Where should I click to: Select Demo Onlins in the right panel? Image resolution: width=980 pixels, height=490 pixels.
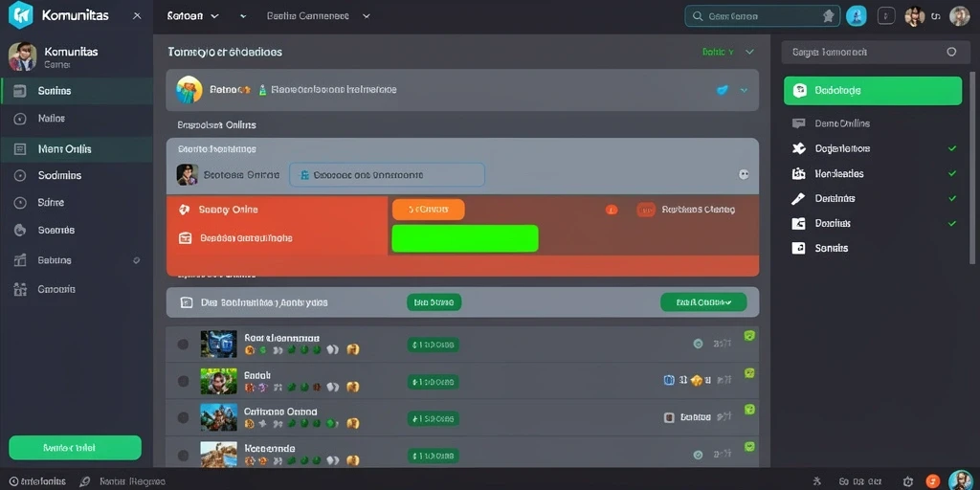pos(873,123)
